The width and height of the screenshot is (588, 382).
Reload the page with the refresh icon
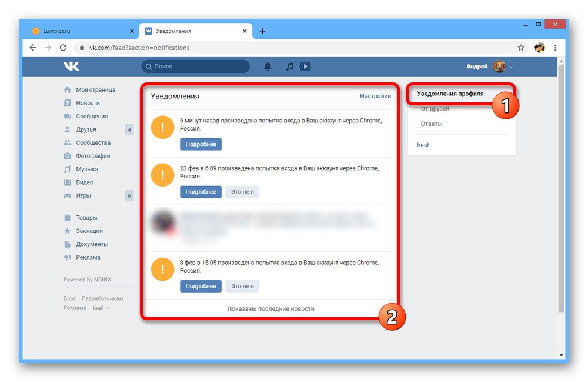click(63, 48)
